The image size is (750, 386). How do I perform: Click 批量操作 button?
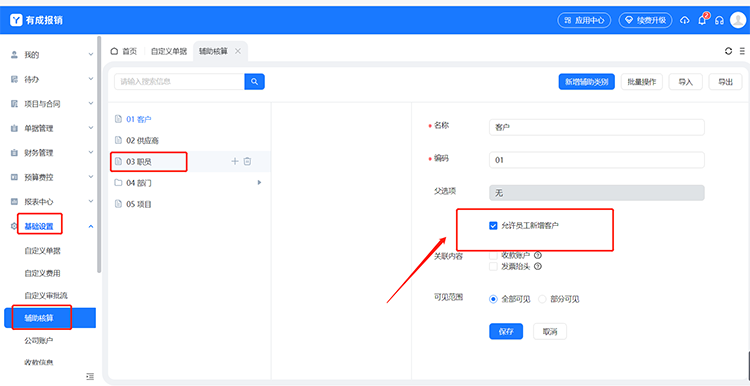(x=641, y=82)
